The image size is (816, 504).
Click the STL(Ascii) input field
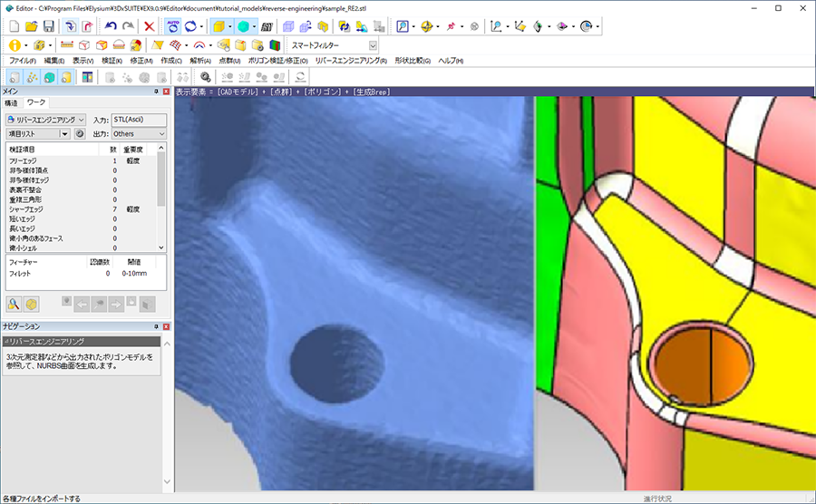(x=139, y=120)
